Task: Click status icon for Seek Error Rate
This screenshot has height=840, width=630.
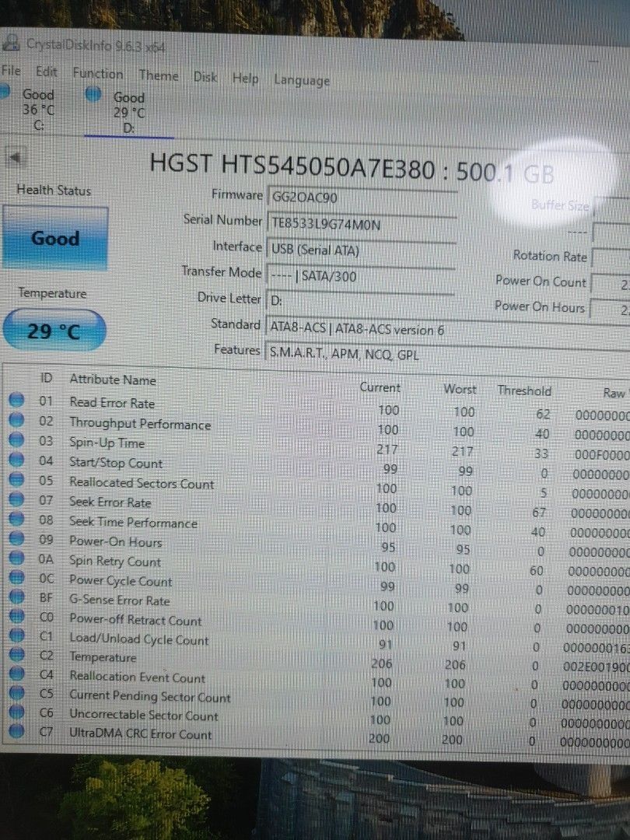Action: click(16, 499)
